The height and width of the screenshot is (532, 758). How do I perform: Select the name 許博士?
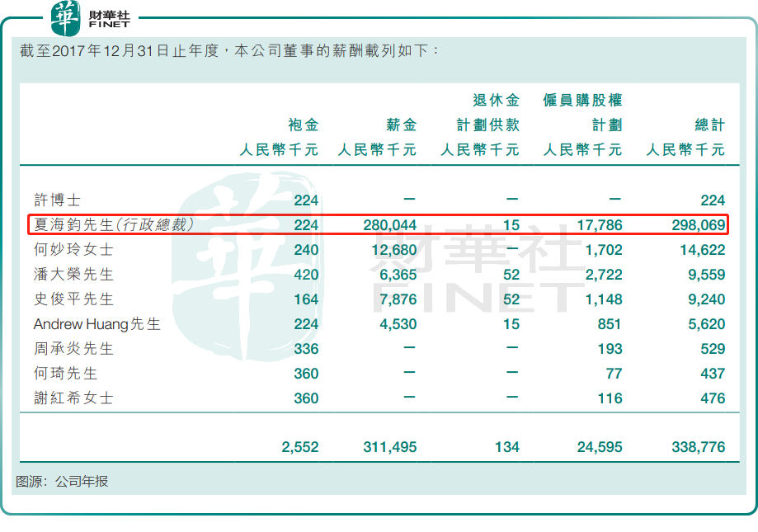(57, 200)
